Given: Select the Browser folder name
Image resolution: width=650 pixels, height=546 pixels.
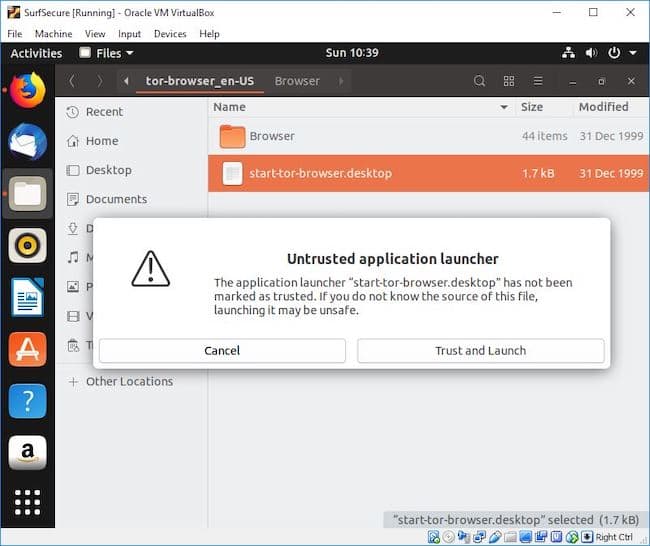Looking at the screenshot, I should click(272, 136).
